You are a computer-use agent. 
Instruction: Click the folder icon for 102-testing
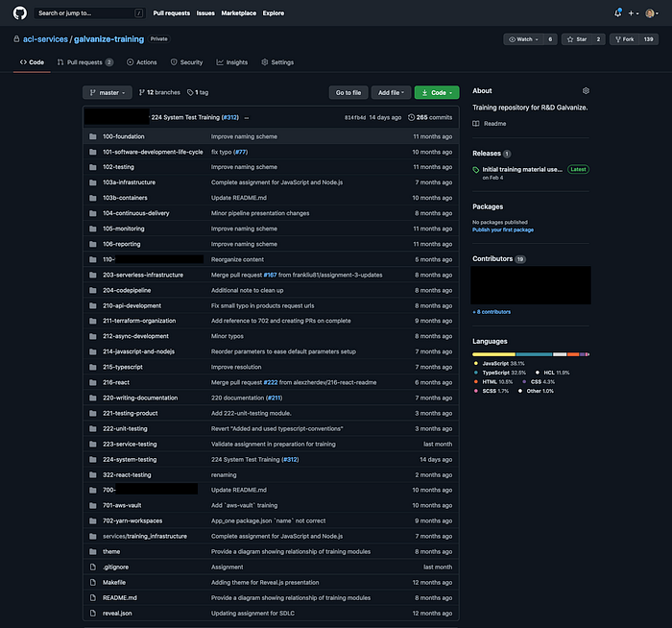pyautogui.click(x=92, y=167)
